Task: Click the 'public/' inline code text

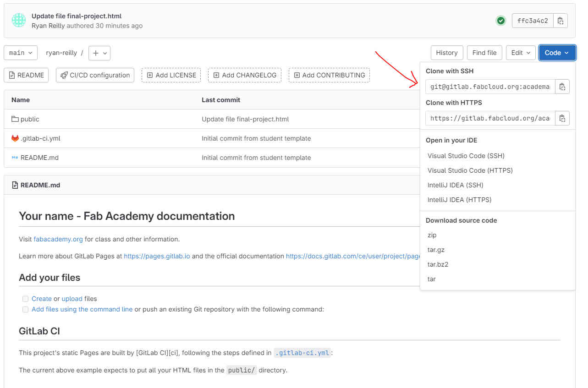Action: 242,370
